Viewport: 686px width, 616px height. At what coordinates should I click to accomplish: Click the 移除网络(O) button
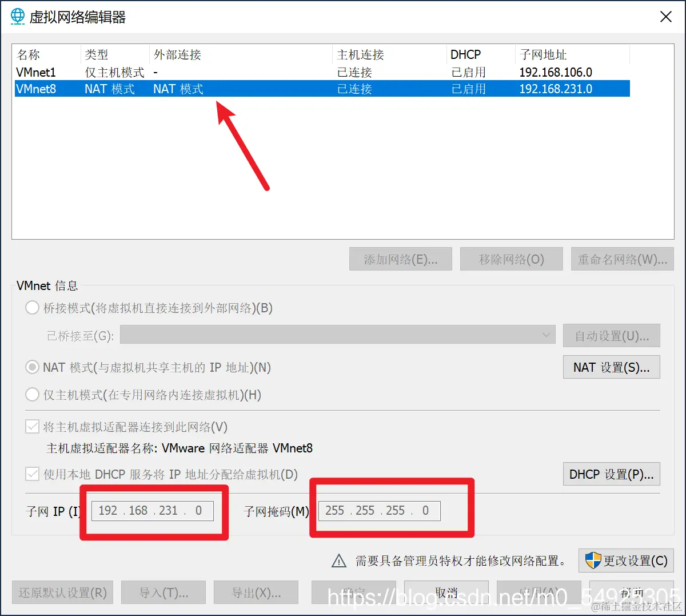pos(512,259)
